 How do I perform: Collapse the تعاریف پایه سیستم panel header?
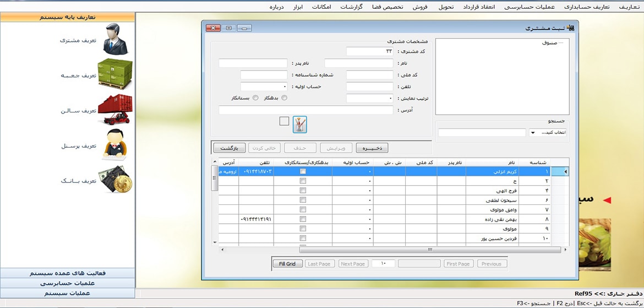tap(67, 17)
